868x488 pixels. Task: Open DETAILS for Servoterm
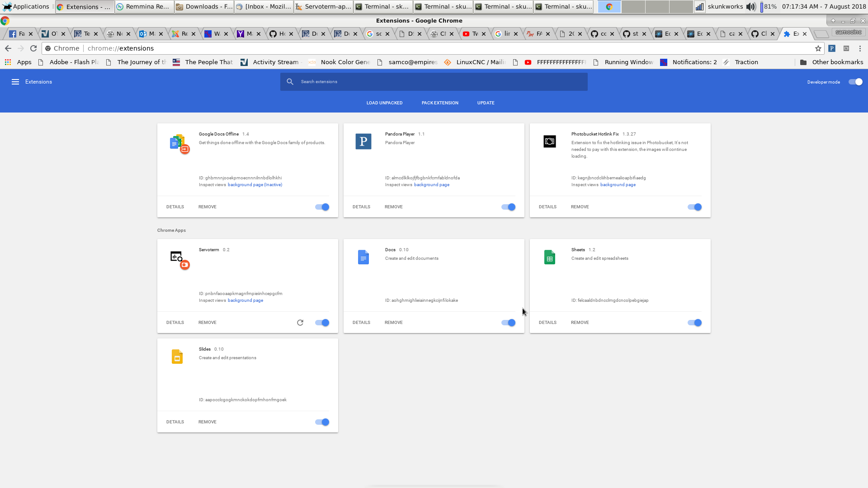[x=175, y=323]
